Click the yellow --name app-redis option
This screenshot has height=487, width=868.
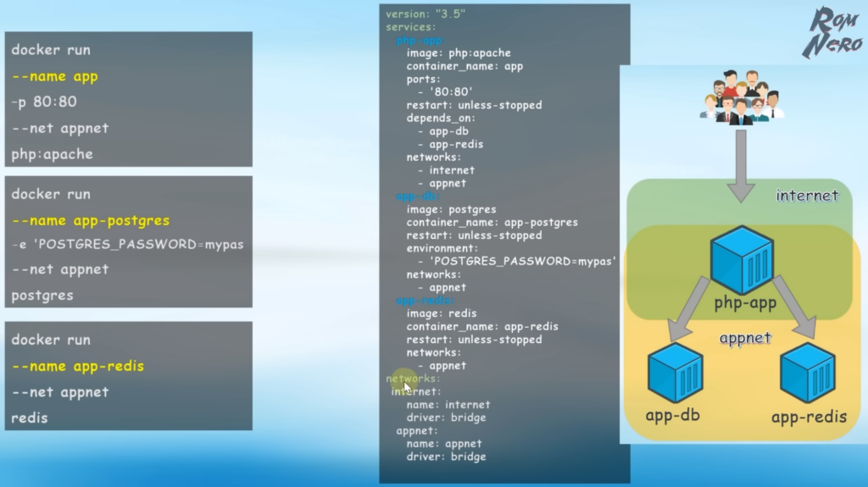tap(78, 366)
